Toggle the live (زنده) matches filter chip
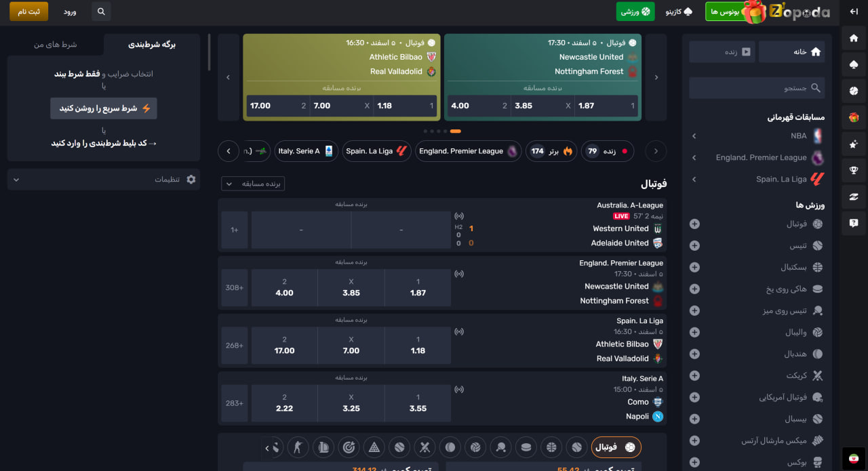 tap(608, 151)
